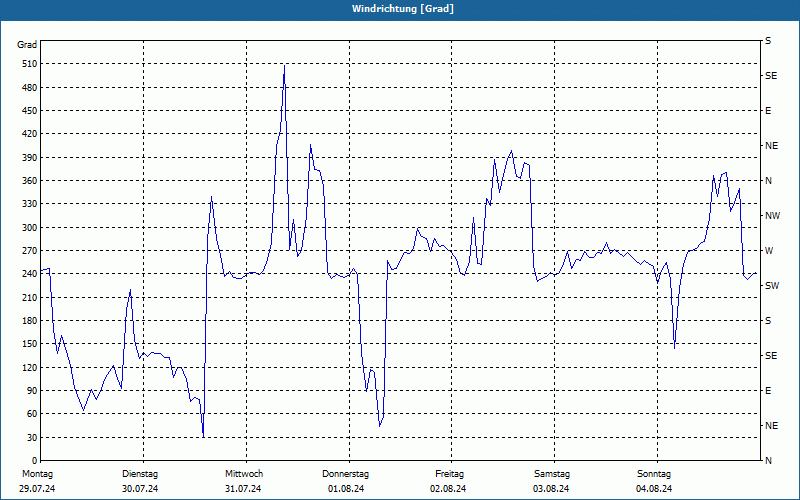
Task: Select the 'W' compass direction label
Action: pyautogui.click(x=769, y=251)
